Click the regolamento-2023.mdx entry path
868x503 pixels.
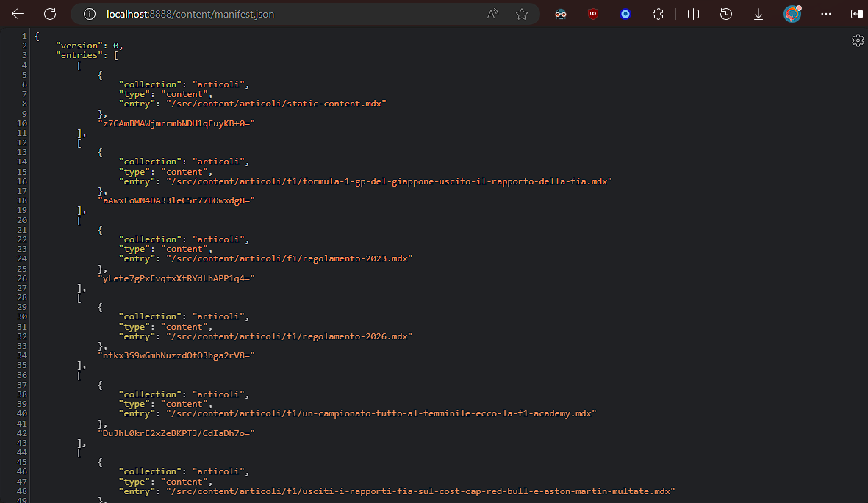290,258
